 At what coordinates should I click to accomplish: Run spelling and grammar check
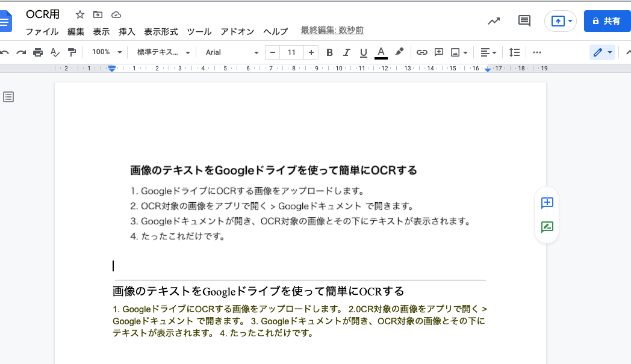point(55,52)
